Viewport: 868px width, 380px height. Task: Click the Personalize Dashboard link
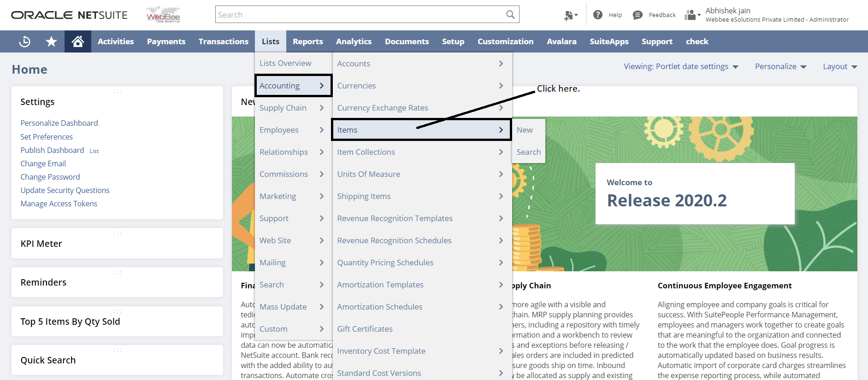[59, 123]
